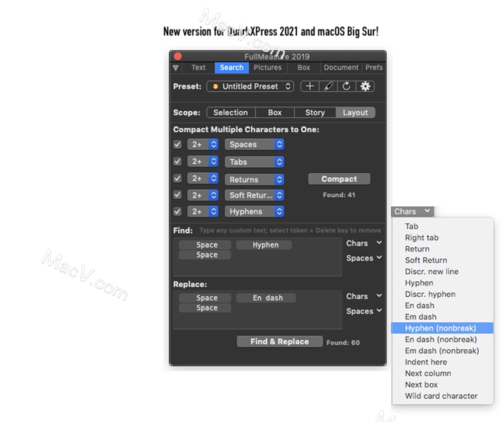Select second Space token in Replace field
Viewport: 504px width, 422px height.
click(205, 308)
